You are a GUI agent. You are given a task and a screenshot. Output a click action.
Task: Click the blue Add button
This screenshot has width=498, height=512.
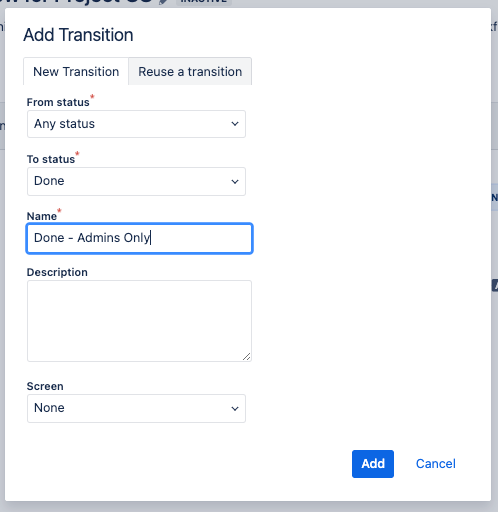pyautogui.click(x=373, y=464)
